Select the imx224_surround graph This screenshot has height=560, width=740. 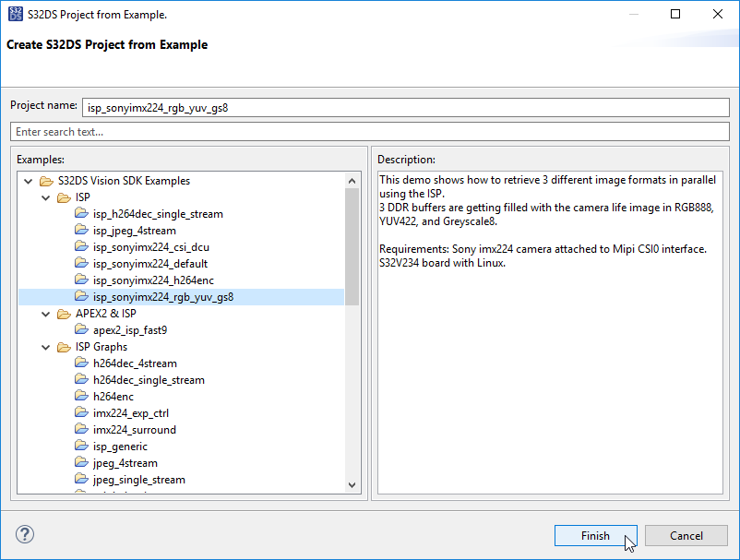[135, 430]
